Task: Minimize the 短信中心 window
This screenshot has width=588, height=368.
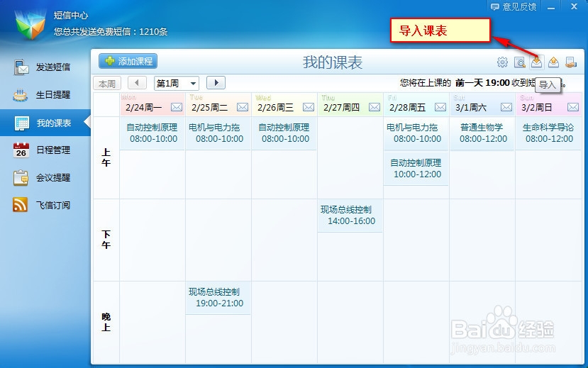Action: [x=551, y=7]
